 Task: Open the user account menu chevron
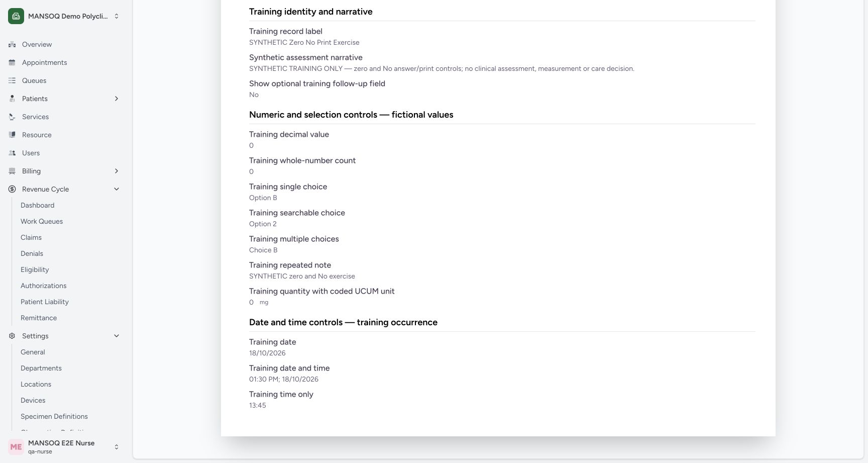(x=117, y=447)
